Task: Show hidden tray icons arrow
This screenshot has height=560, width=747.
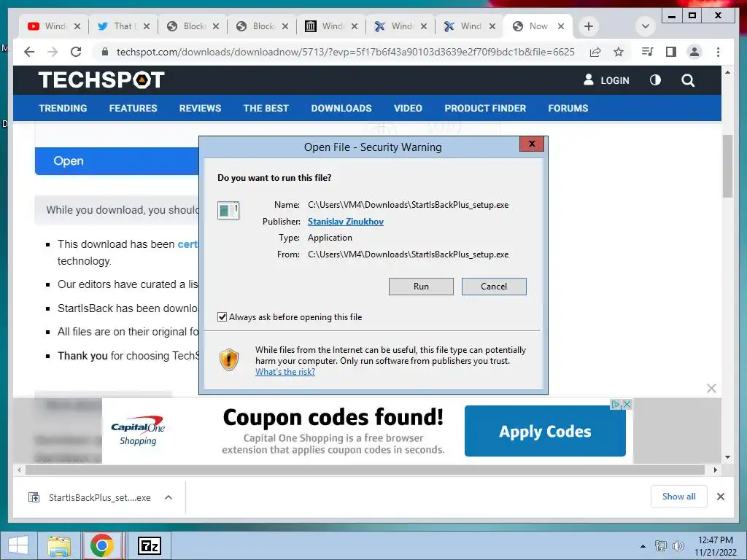Action: pyautogui.click(x=643, y=545)
